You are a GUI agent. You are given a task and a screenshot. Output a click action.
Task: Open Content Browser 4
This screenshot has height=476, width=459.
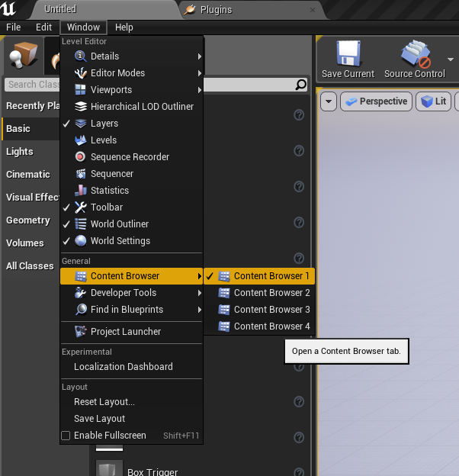(259, 326)
